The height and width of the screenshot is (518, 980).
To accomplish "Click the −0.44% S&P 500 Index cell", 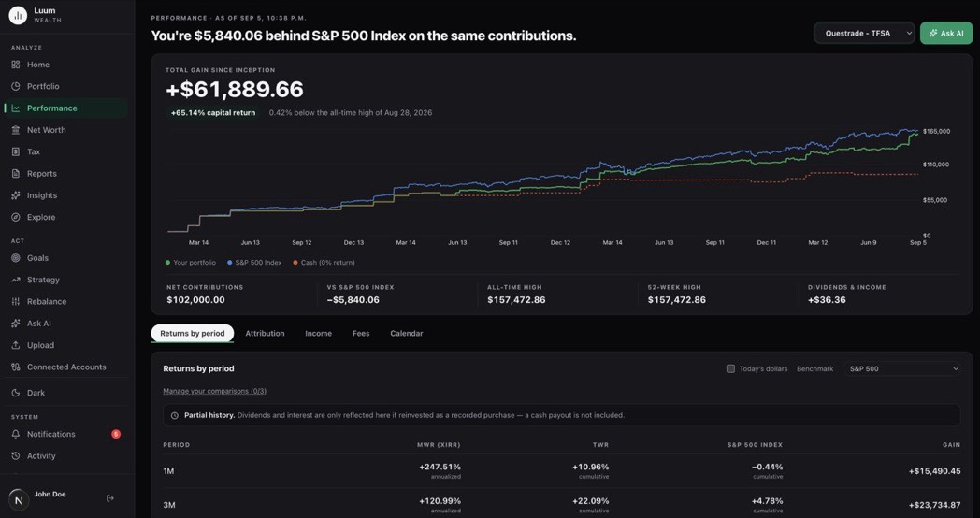I will click(x=766, y=467).
